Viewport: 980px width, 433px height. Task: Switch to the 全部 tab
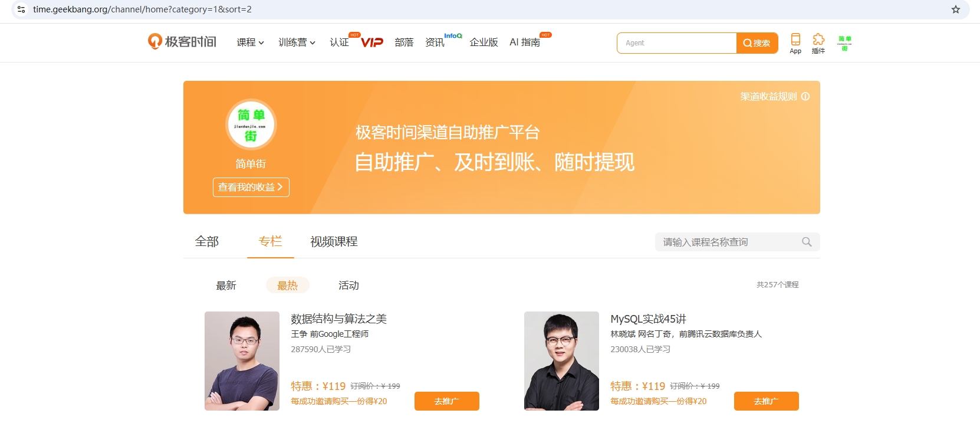pos(207,241)
